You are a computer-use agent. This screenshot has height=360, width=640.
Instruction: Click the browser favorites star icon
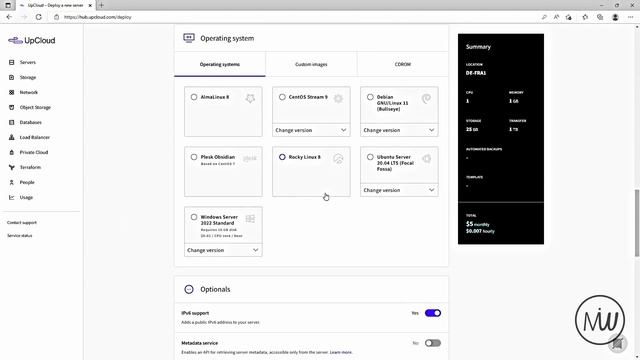click(585, 17)
